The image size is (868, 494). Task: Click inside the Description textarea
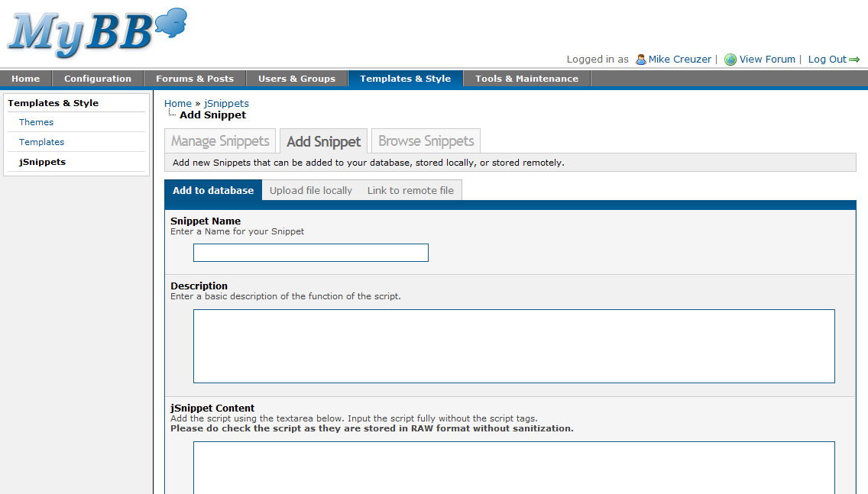click(x=513, y=346)
